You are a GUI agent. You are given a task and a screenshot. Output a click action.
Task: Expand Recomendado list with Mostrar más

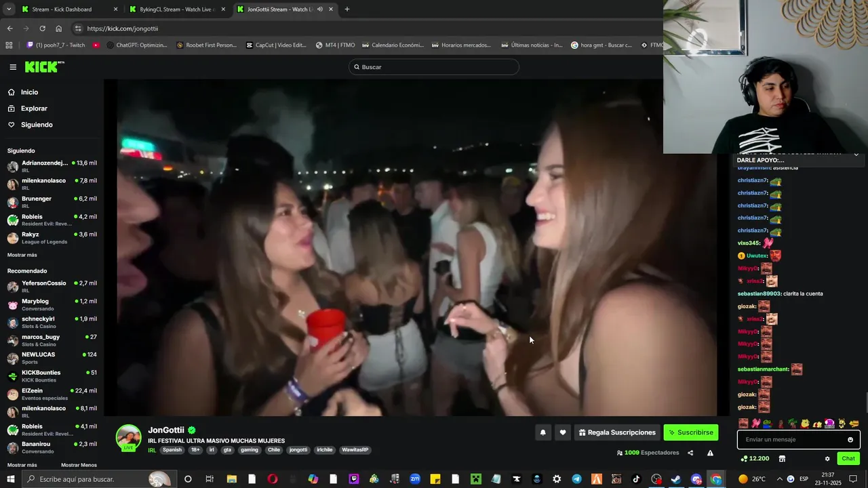pyautogui.click(x=22, y=465)
